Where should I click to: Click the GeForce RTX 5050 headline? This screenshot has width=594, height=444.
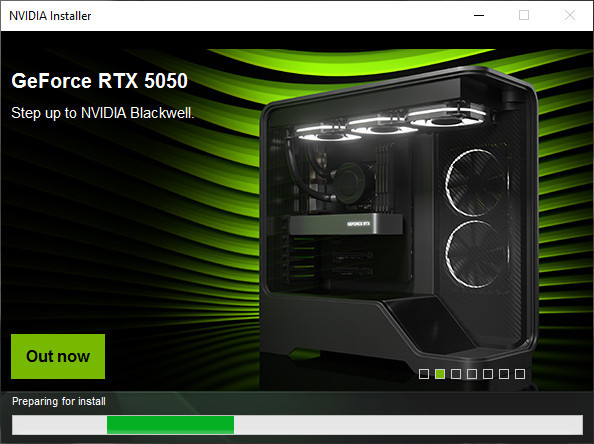[100, 81]
